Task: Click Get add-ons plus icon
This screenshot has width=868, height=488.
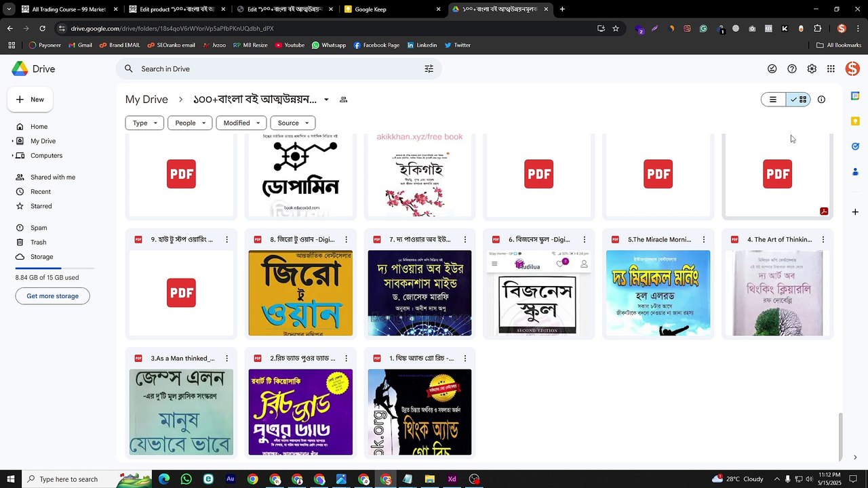Action: [855, 212]
